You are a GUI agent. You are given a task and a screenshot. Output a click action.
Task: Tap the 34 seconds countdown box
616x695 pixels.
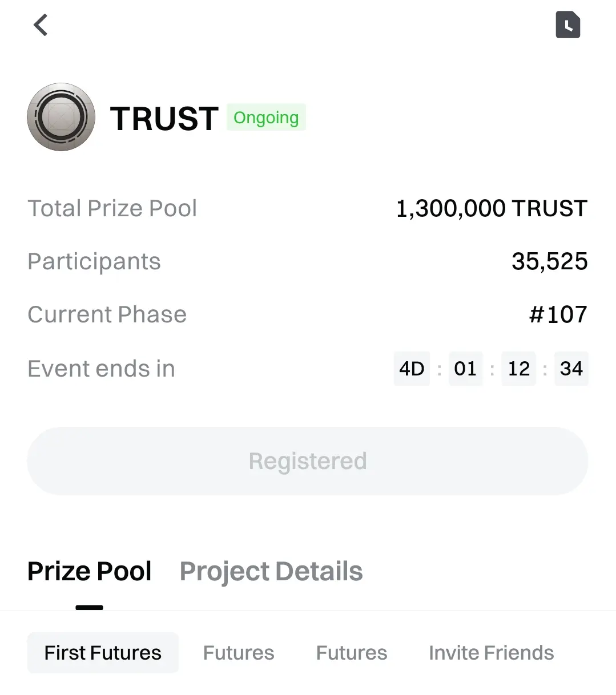click(x=571, y=369)
